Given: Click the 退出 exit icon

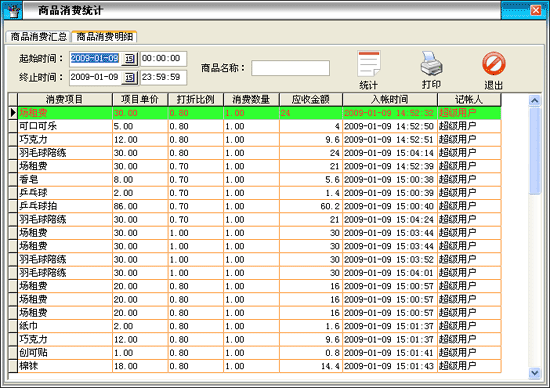Looking at the screenshot, I should [x=494, y=64].
